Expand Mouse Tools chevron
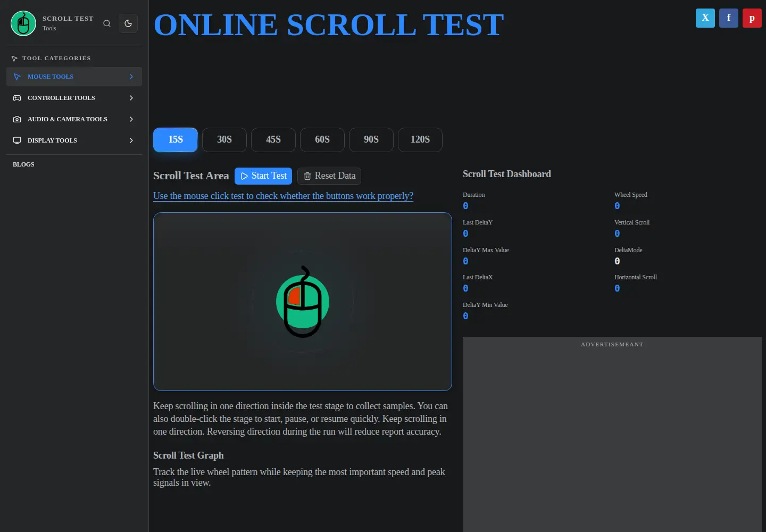 [131, 77]
